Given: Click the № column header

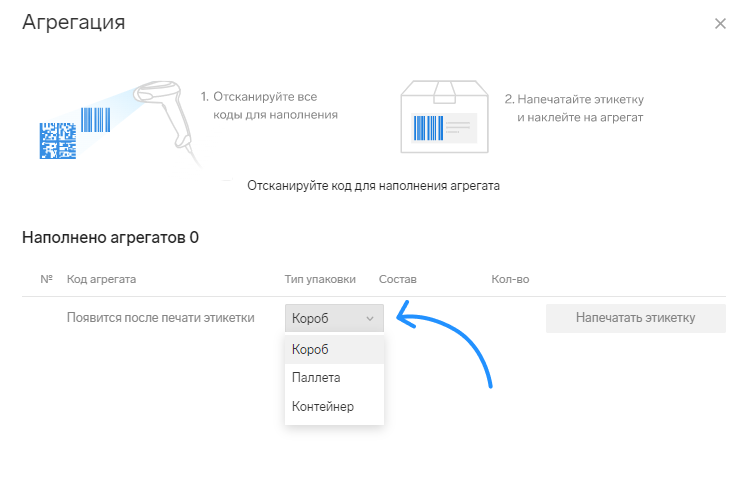Looking at the screenshot, I should point(46,279).
